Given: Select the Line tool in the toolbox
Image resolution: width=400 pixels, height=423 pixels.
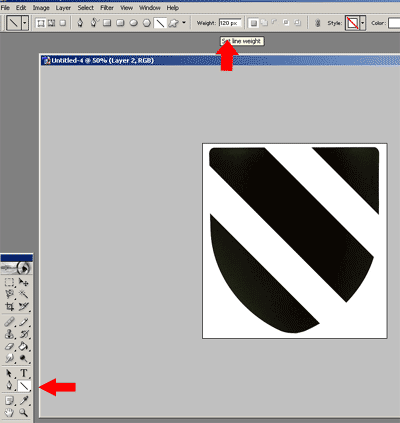Looking at the screenshot, I should pos(24,386).
